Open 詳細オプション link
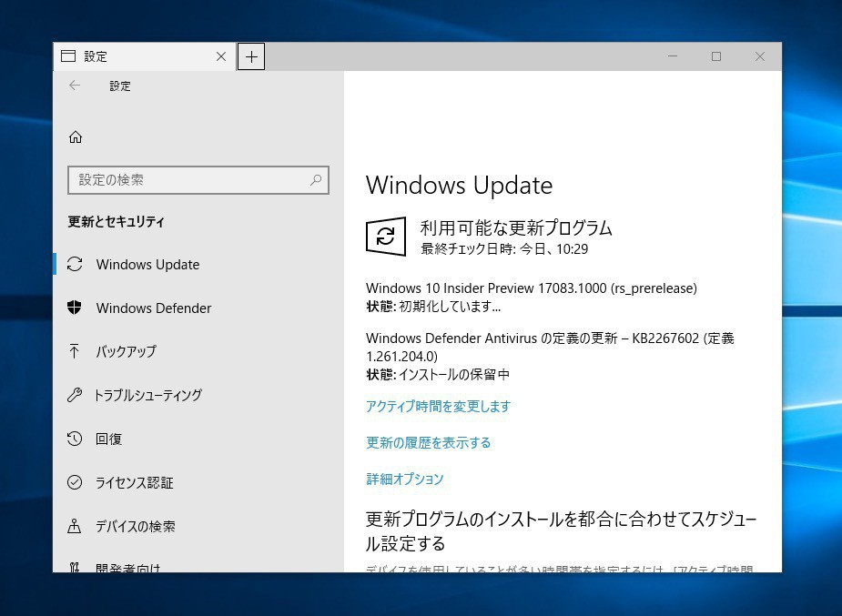Image resolution: width=842 pixels, height=616 pixels. [x=404, y=479]
